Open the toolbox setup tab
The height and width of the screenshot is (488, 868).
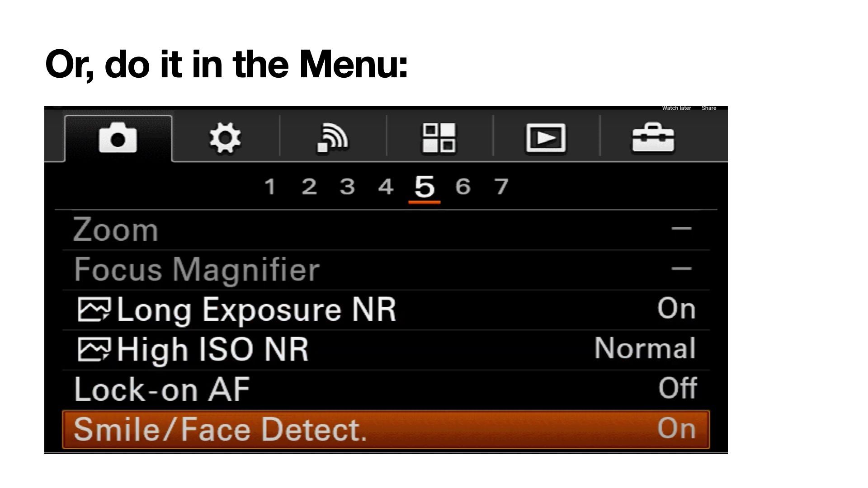(x=653, y=138)
